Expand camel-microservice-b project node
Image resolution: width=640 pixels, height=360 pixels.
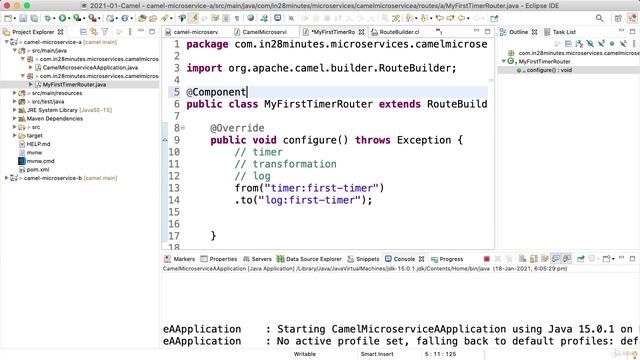pyautogui.click(x=7, y=178)
